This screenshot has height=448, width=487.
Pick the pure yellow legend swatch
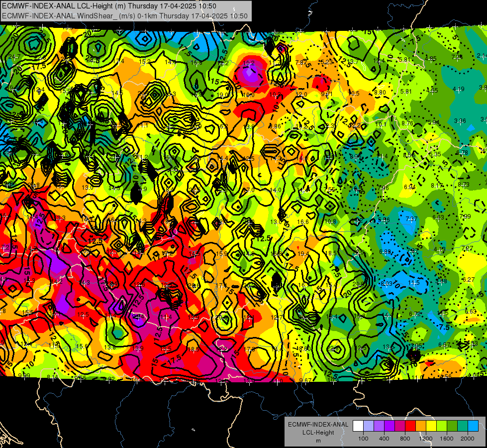click(x=431, y=426)
